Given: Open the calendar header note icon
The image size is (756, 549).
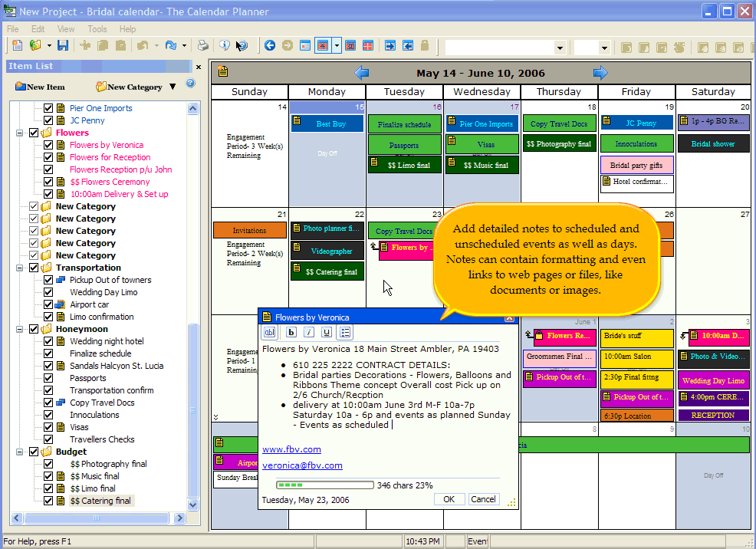Looking at the screenshot, I should click(x=223, y=71).
